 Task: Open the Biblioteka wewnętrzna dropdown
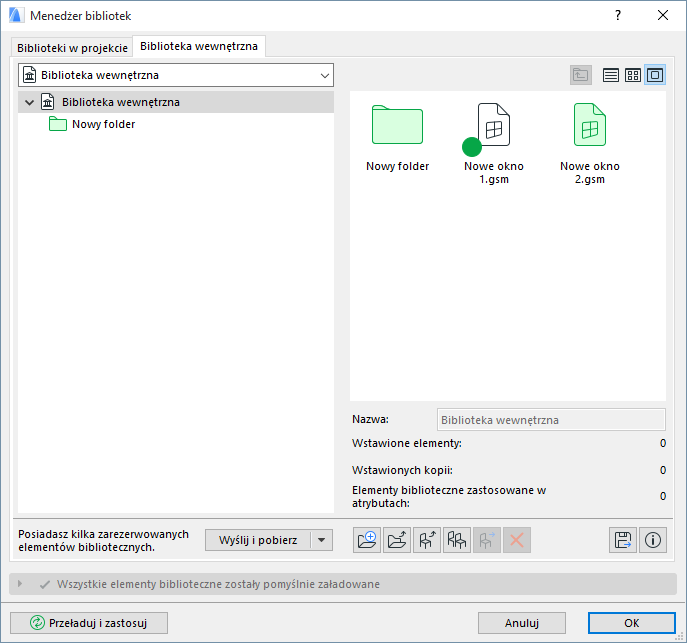click(176, 75)
